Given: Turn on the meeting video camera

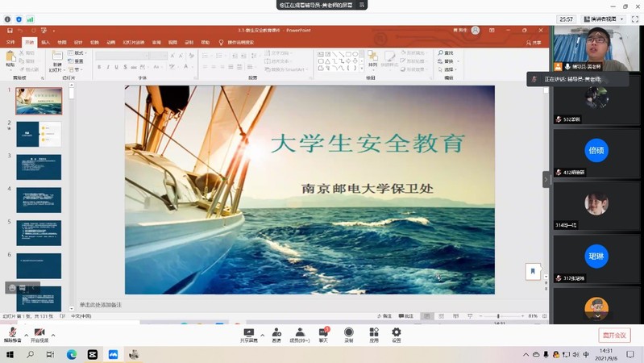Looking at the screenshot, I should point(39,333).
